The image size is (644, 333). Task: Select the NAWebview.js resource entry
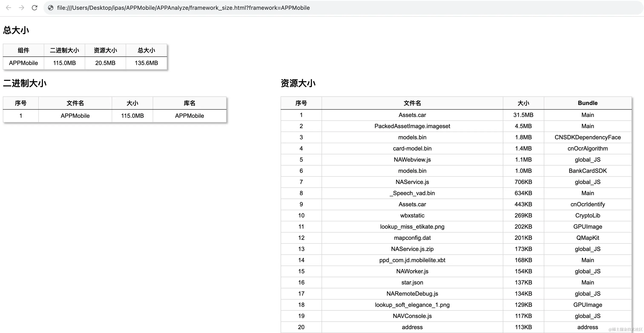[x=412, y=160]
